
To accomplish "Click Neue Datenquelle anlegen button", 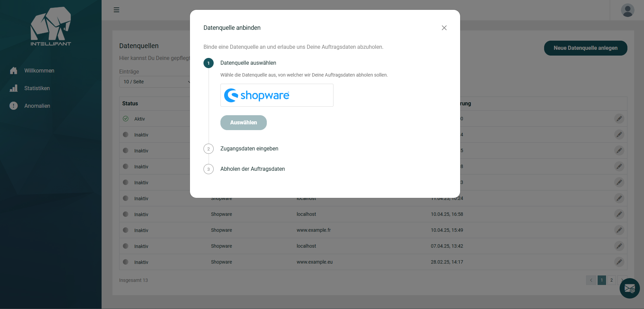I will coord(585,48).
